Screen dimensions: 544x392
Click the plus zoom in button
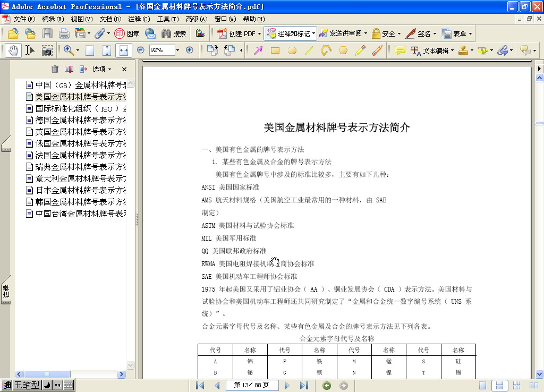point(190,50)
